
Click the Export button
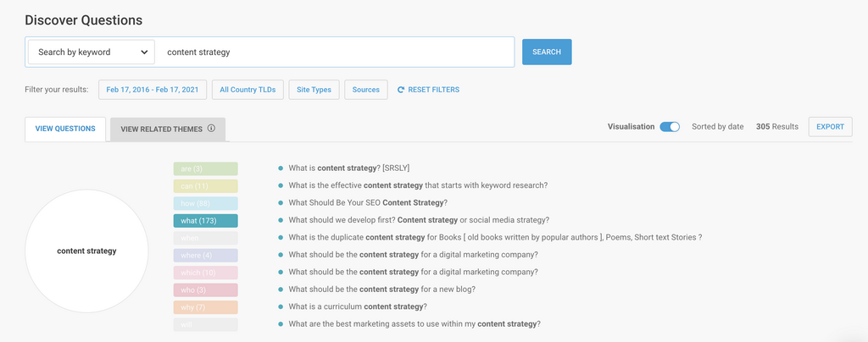click(x=830, y=127)
